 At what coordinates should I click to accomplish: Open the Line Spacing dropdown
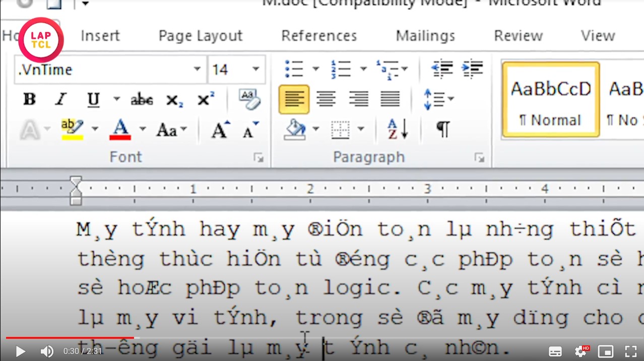click(438, 99)
